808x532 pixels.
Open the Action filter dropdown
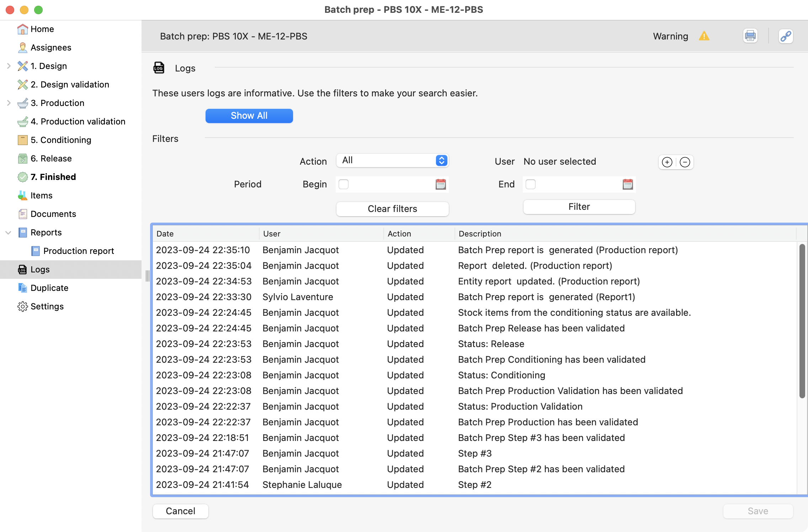[x=392, y=160]
